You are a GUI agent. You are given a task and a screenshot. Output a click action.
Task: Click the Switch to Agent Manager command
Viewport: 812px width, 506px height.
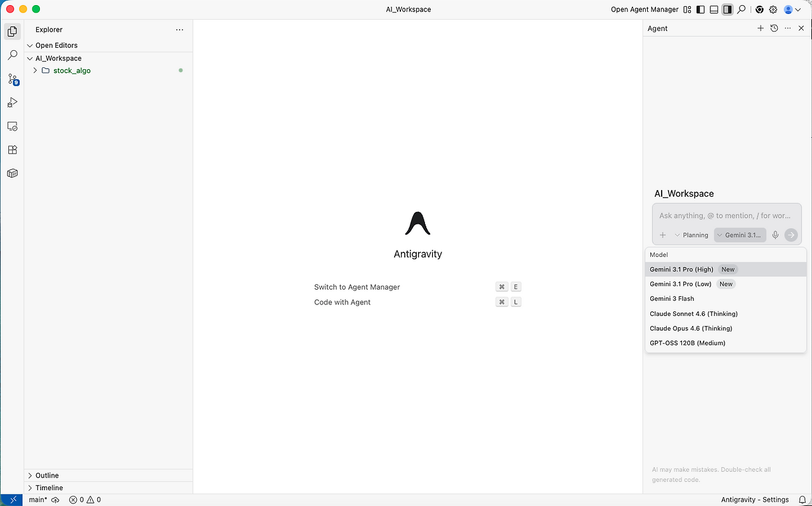tap(357, 287)
